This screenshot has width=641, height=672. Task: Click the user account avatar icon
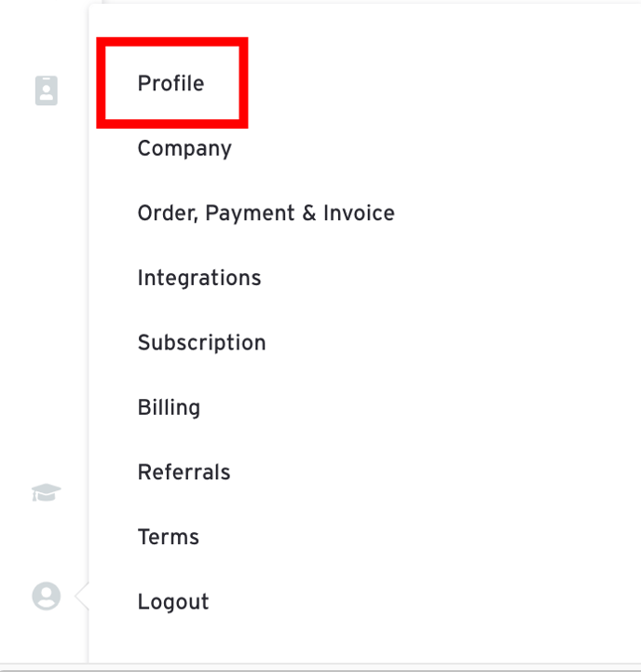[x=47, y=596]
